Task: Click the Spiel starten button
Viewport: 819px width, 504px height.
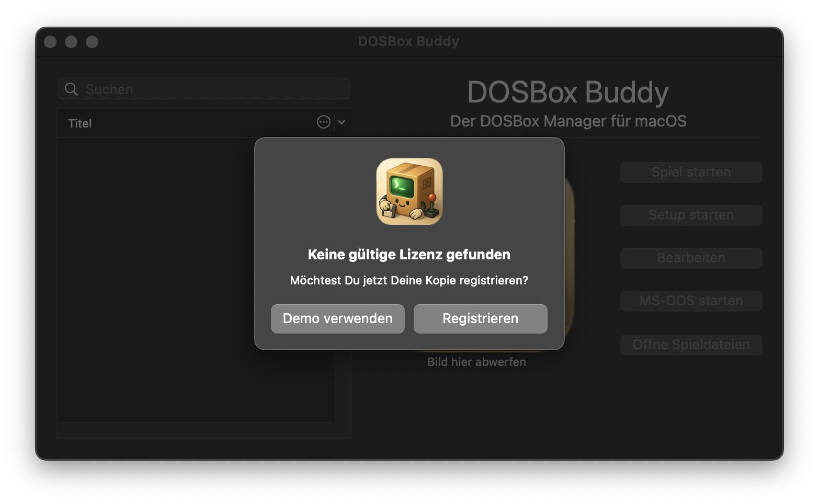Action: 690,172
